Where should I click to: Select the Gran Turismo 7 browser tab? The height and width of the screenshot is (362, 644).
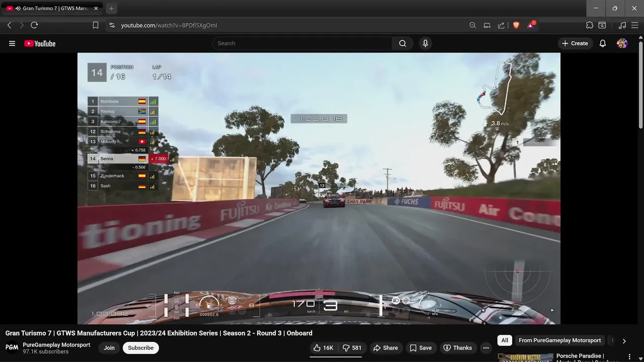pyautogui.click(x=52, y=9)
